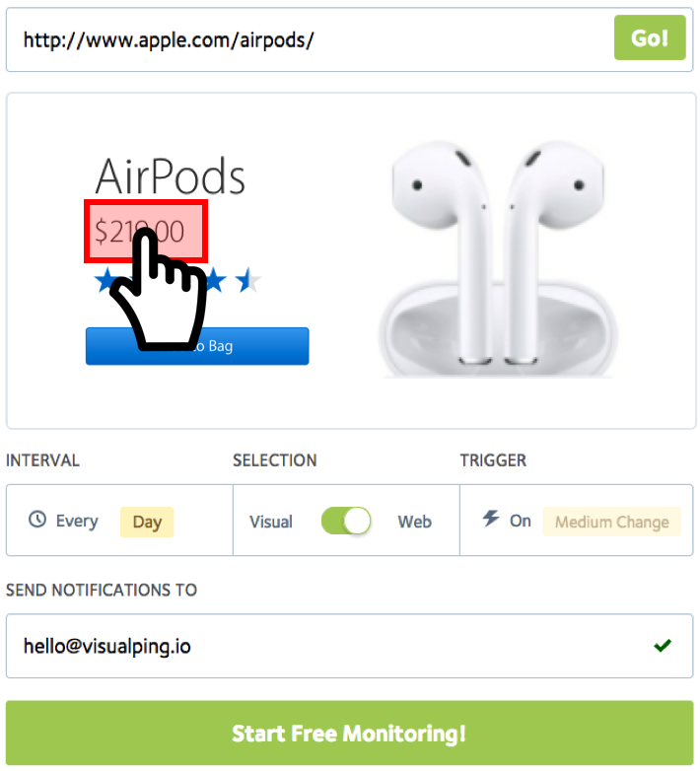
Task: Click the clock icon beside Every
Action: pyautogui.click(x=37, y=520)
